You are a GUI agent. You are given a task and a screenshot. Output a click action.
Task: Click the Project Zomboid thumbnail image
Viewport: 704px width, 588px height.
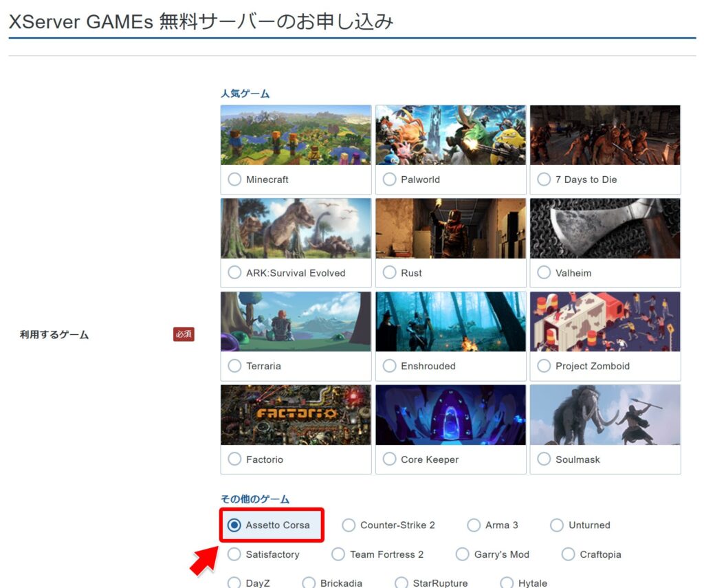(x=605, y=322)
